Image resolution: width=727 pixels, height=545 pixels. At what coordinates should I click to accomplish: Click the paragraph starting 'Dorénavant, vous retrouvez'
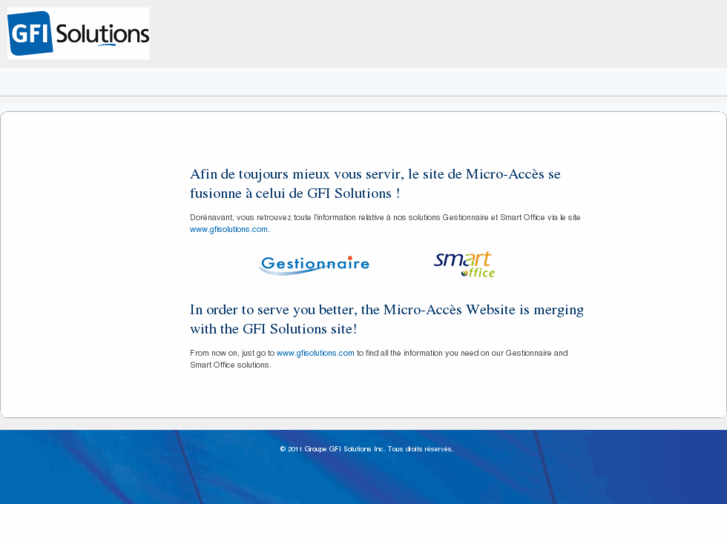coord(385,223)
